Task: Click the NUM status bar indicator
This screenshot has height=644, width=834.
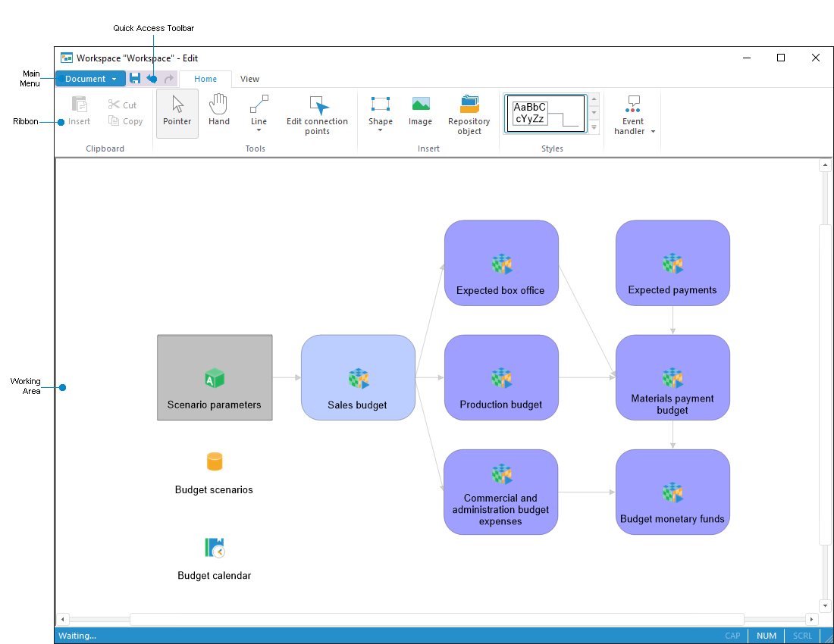Action: (767, 636)
